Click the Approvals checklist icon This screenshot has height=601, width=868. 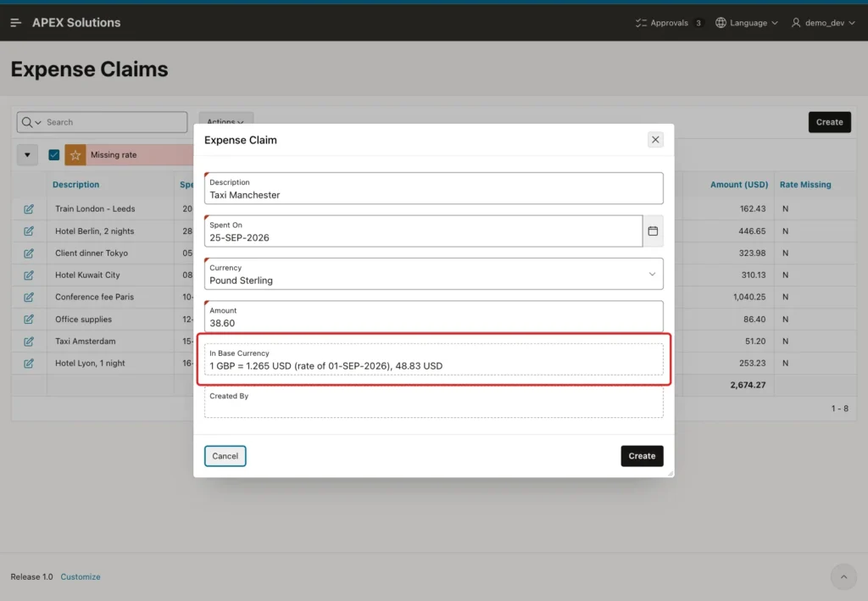641,23
